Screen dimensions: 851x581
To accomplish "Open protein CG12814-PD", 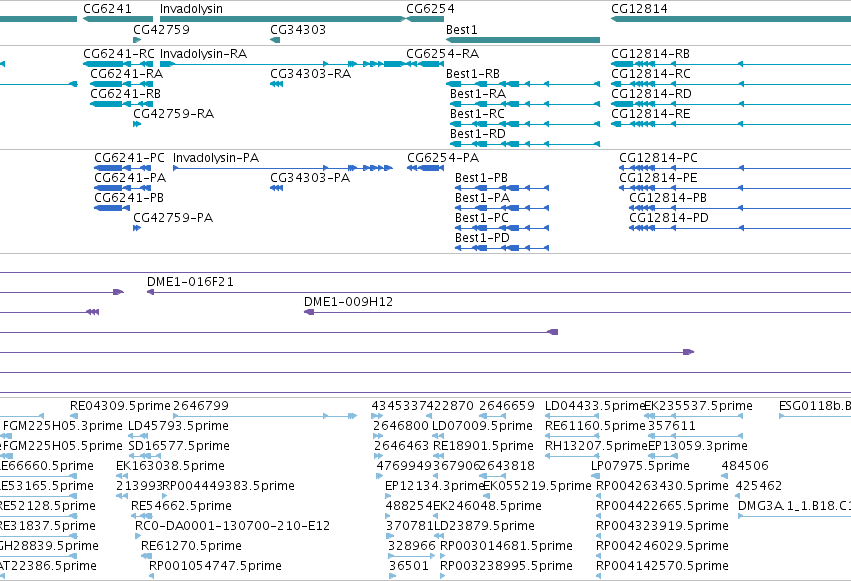I will (x=669, y=218).
